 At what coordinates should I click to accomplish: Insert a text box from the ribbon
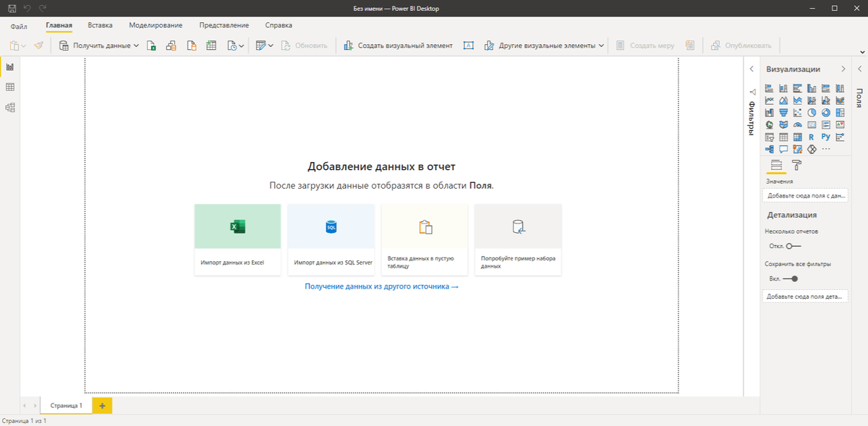pyautogui.click(x=468, y=46)
